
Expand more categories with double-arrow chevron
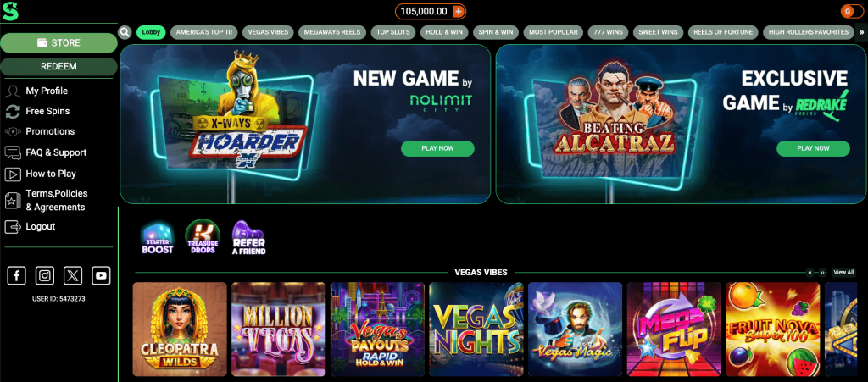[861, 32]
